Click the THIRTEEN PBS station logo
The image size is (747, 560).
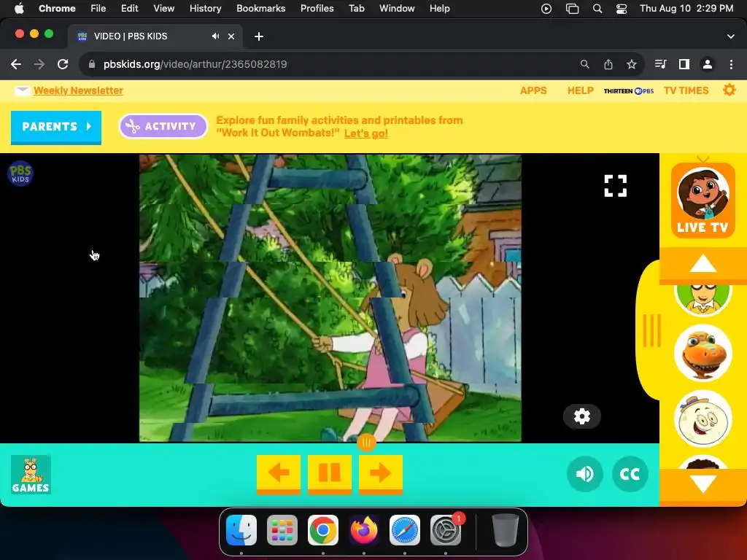(628, 91)
